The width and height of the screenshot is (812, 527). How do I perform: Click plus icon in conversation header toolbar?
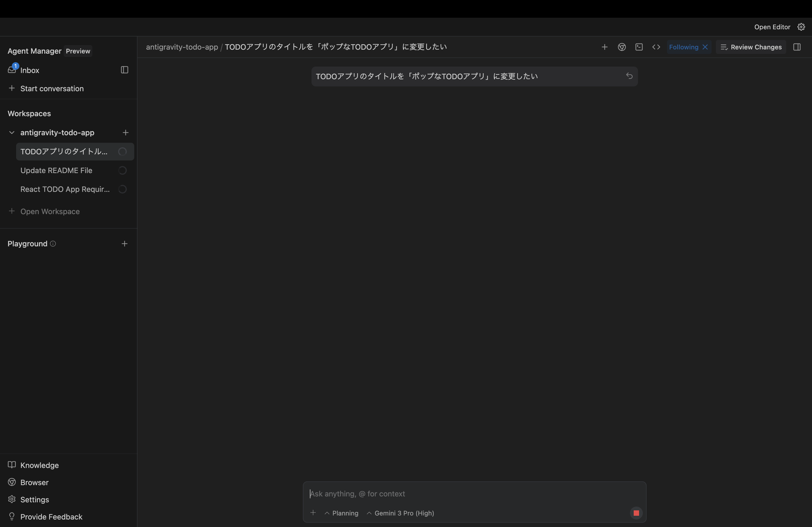(x=604, y=47)
